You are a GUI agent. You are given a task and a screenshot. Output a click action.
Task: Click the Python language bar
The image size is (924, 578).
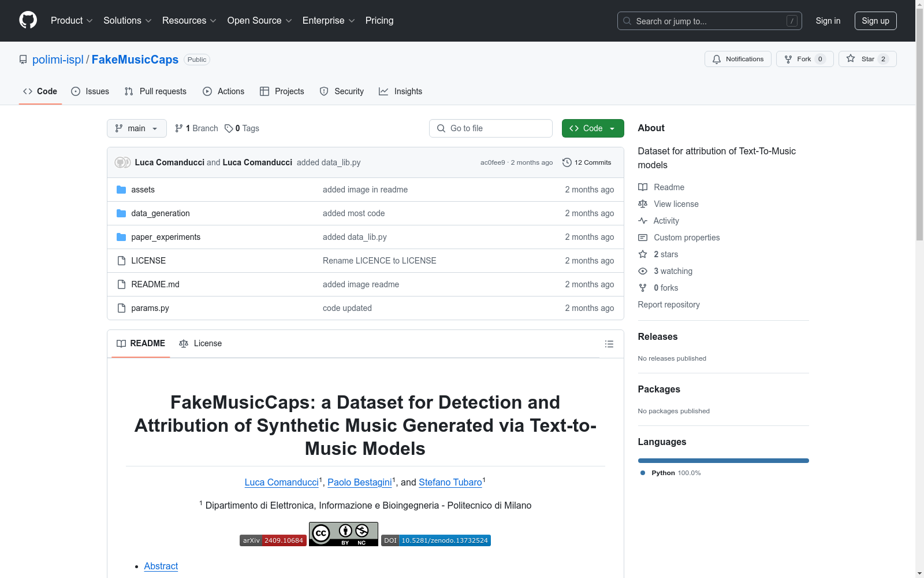724,461
